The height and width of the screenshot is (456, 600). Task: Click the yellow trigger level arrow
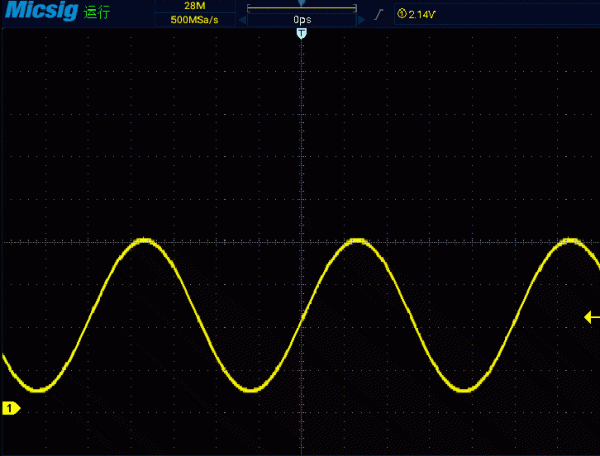[x=592, y=317]
